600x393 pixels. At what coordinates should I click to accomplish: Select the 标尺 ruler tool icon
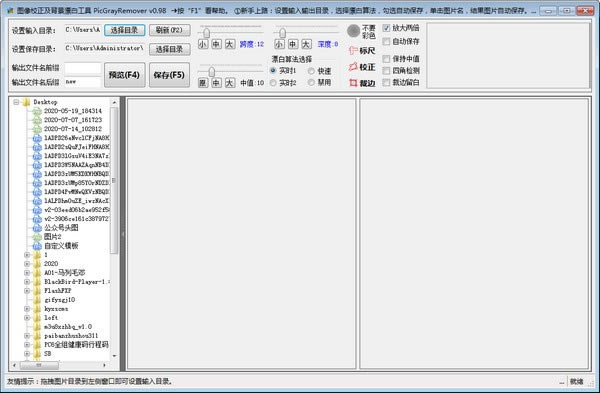coord(353,51)
